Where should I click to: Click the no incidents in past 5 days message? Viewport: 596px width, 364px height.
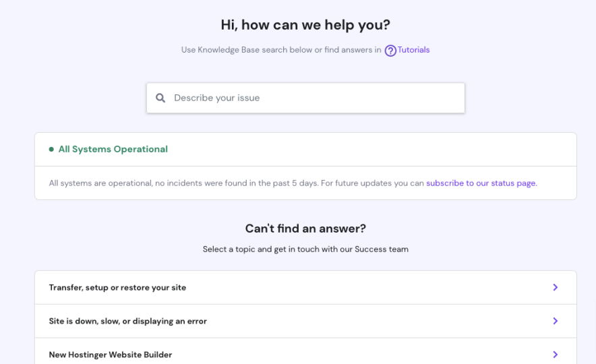183,183
